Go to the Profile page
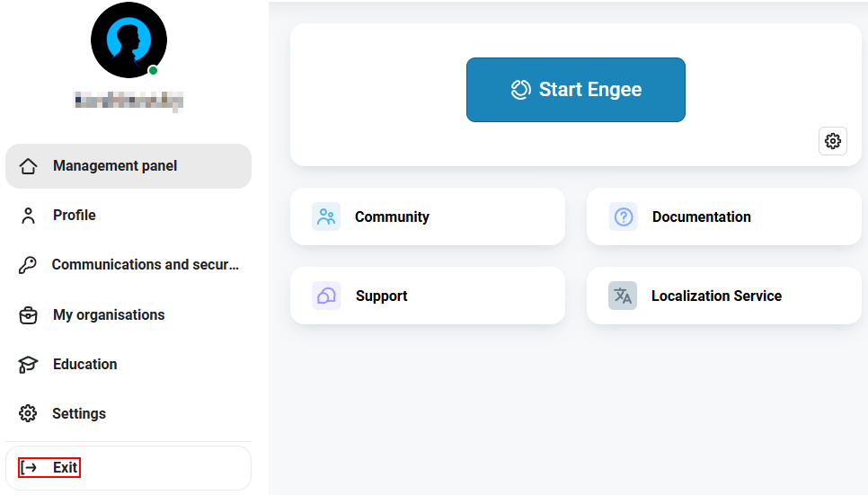868x495 pixels. tap(128, 216)
